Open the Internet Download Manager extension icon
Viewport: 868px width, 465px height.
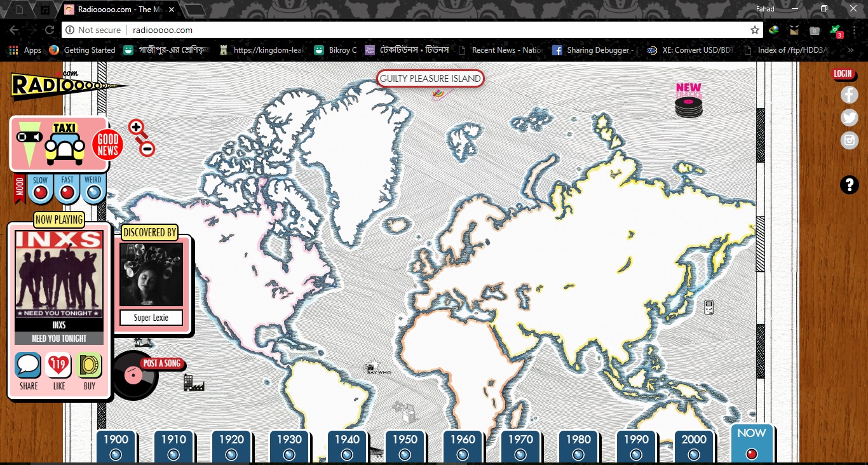774,30
